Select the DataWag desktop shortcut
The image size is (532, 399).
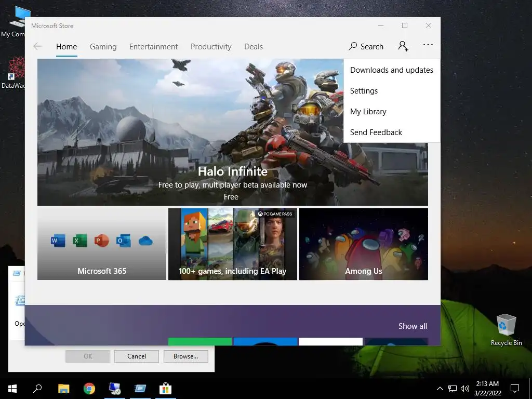pyautogui.click(x=12, y=73)
